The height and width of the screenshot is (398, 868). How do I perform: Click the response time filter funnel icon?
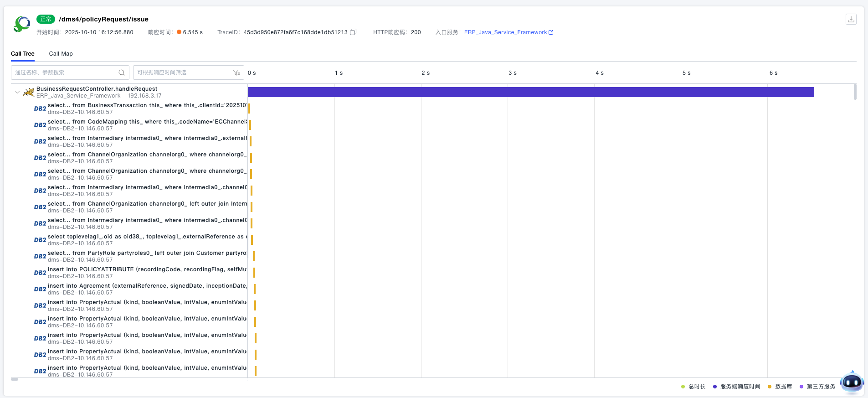click(x=236, y=72)
